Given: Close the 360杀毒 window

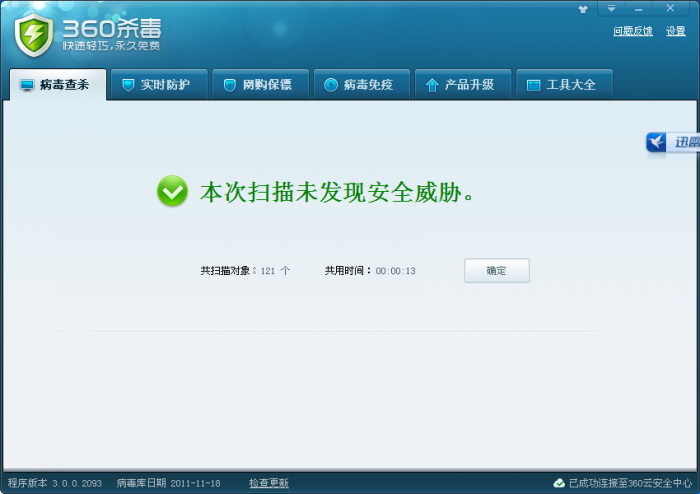Looking at the screenshot, I should (x=670, y=8).
